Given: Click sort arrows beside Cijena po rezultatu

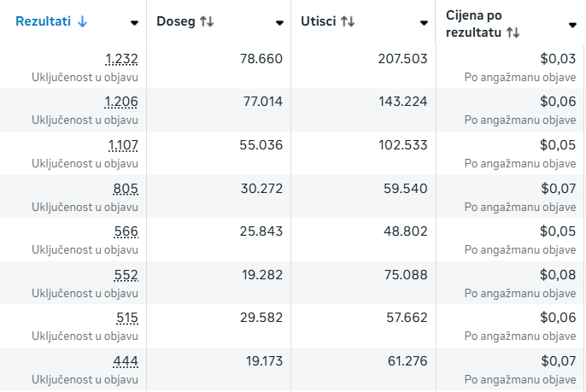Looking at the screenshot, I should coord(513,32).
